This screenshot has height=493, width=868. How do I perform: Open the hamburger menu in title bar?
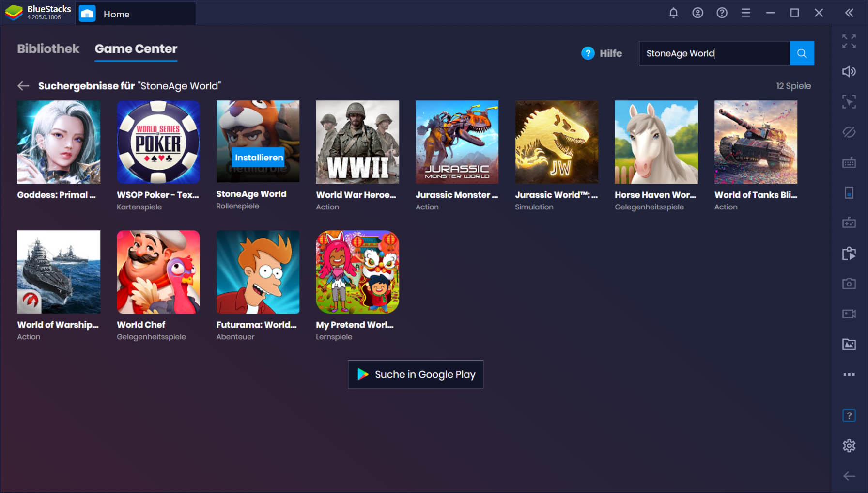point(746,13)
